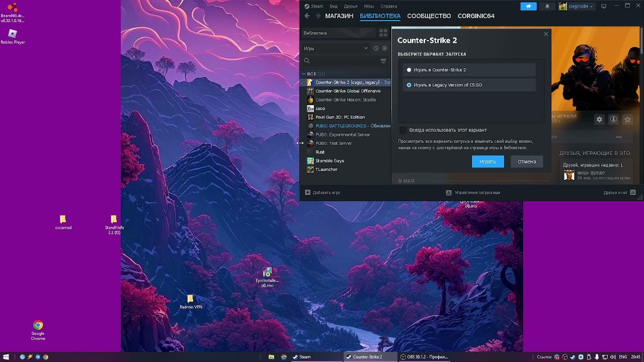
Task: Open the Windows Start button
Action: click(6, 357)
